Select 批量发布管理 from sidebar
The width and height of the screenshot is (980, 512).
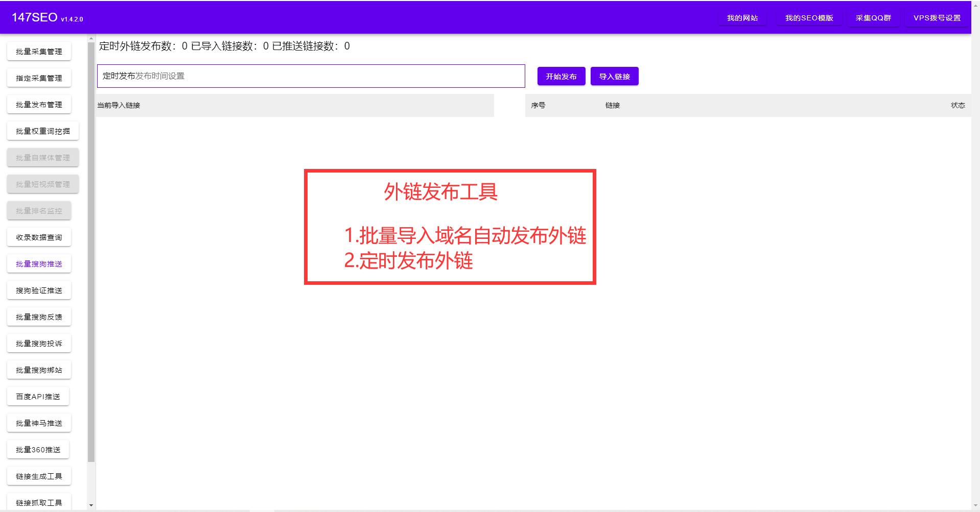click(39, 104)
